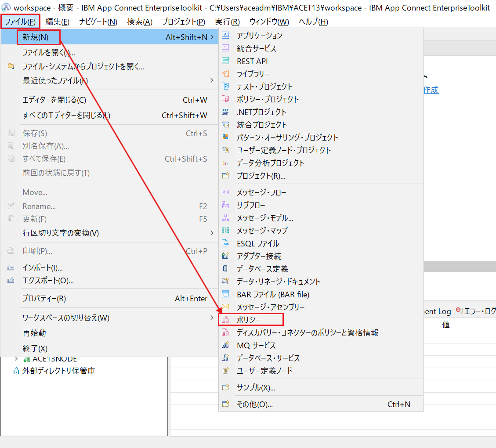
Task: Click the データ・リネージ・ドキュメント icon
Action: tap(225, 282)
